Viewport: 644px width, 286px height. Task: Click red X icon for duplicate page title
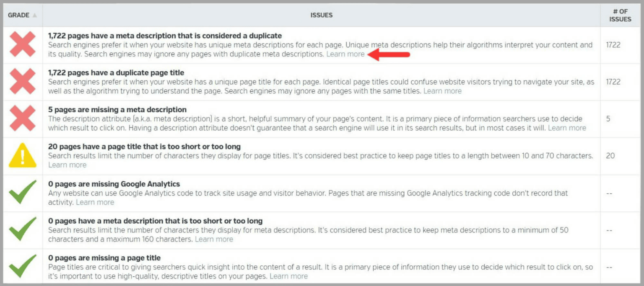pyautogui.click(x=23, y=82)
